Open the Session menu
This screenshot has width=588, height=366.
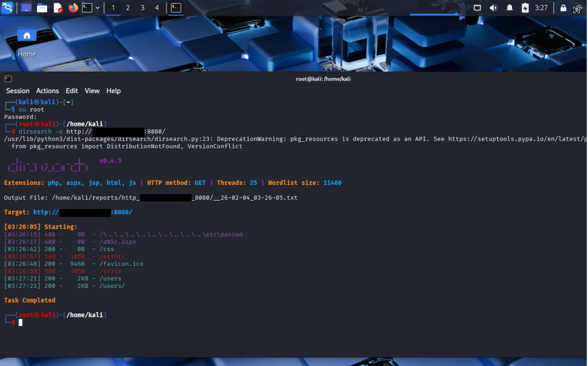click(18, 91)
